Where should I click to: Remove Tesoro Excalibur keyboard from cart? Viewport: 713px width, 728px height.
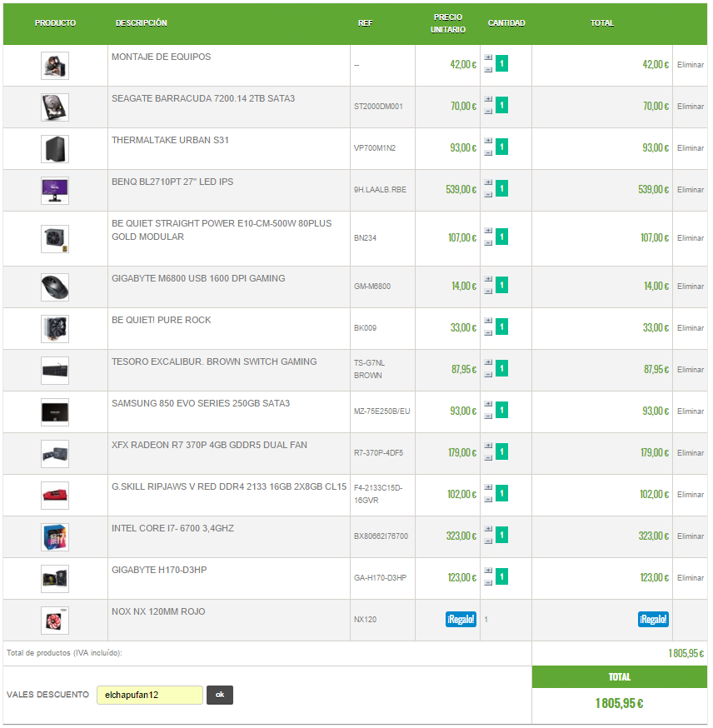(x=691, y=370)
